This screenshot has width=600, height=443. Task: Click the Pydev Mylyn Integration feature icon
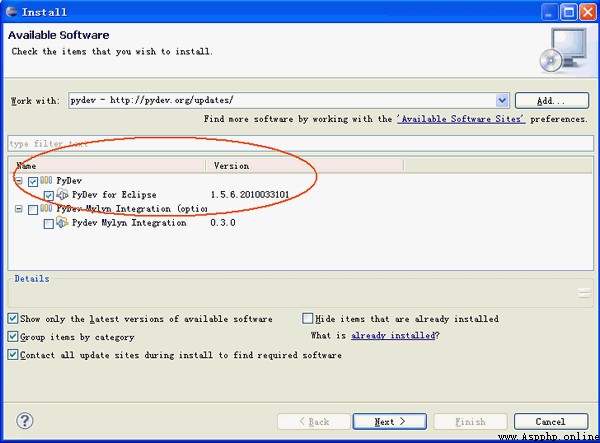click(62, 222)
